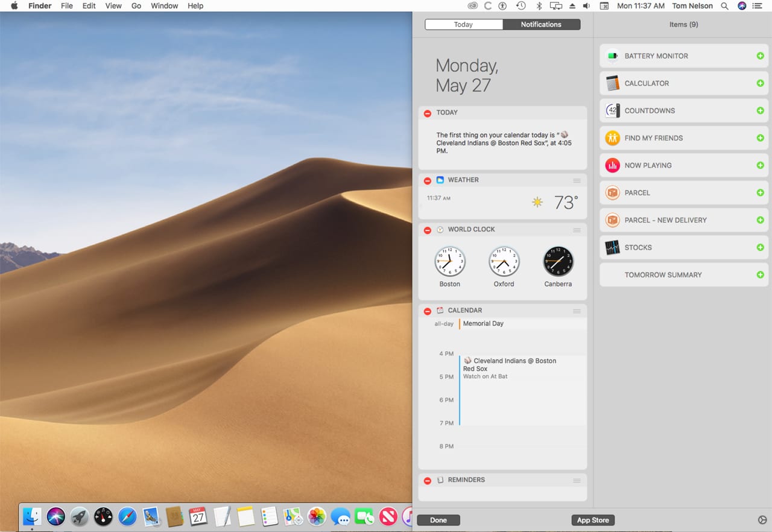
Task: Click the Weather widget reorder handle
Action: [577, 180]
